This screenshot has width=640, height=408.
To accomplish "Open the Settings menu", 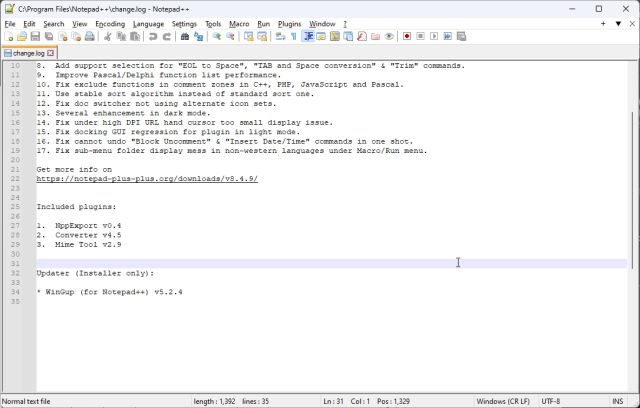I will [x=184, y=24].
